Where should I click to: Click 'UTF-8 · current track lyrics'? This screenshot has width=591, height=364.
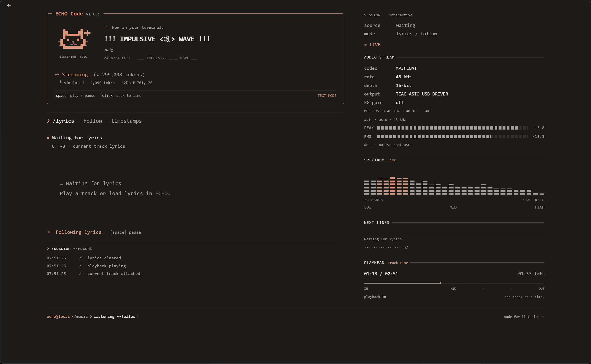(x=88, y=146)
